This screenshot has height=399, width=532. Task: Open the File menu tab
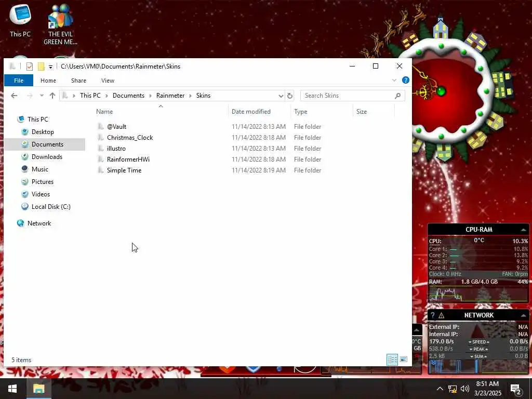pos(19,81)
